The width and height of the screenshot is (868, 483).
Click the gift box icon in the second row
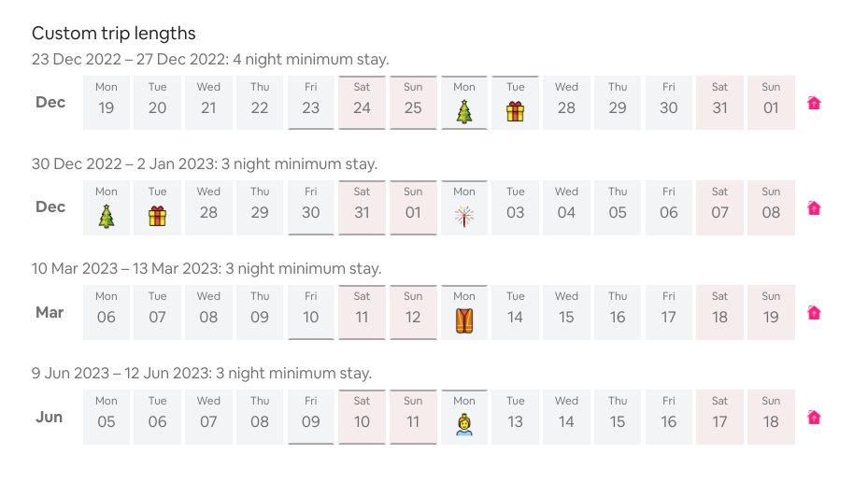[157, 217]
